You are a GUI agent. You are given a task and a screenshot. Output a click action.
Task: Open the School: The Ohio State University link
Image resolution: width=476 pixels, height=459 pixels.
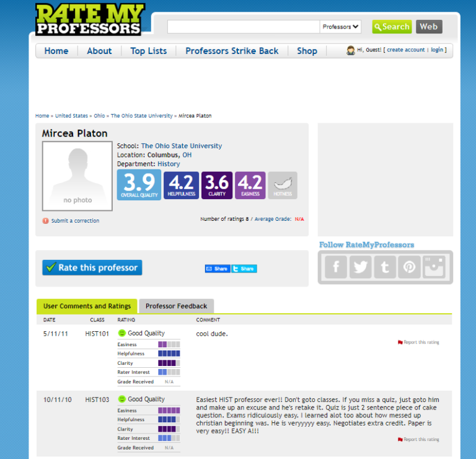[x=181, y=146]
